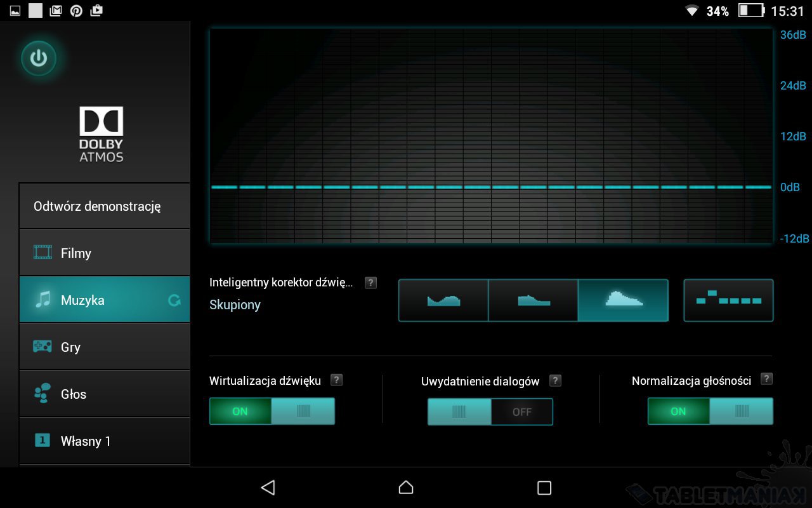Select the middle (rich) equalizer curve preset

533,300
